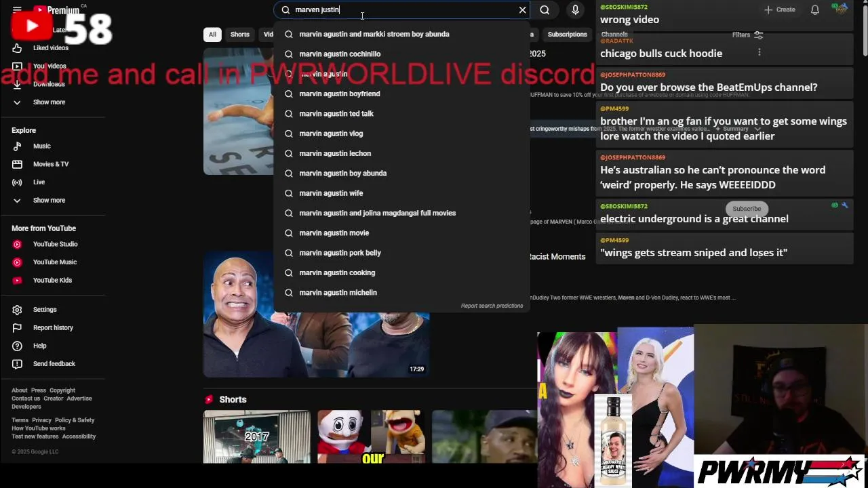Click the Subscribe button
The height and width of the screenshot is (488, 868).
coord(747,209)
